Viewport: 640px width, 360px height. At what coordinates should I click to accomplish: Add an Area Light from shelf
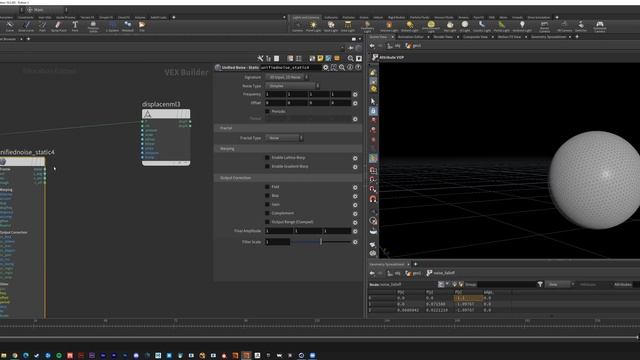pyautogui.click(x=348, y=27)
